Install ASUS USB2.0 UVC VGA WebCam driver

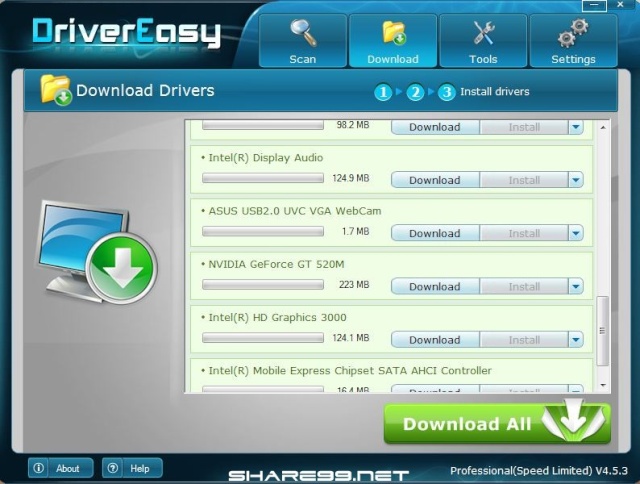tap(524, 233)
